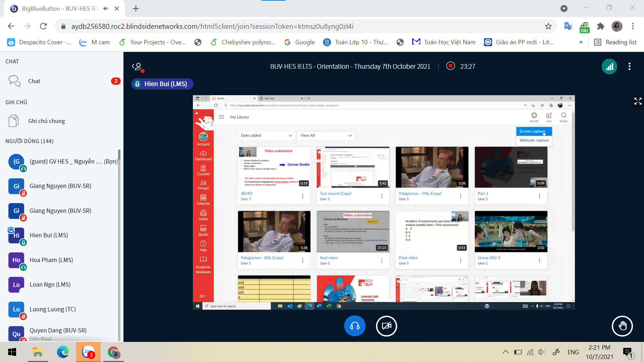This screenshot has width=644, height=362.
Task: Click the recording indicator dot
Action: point(450,66)
